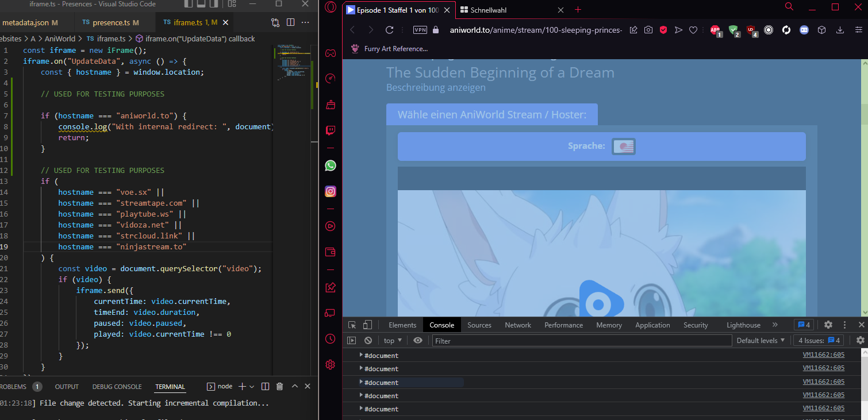
Task: Click the console Filter input
Action: click(582, 340)
